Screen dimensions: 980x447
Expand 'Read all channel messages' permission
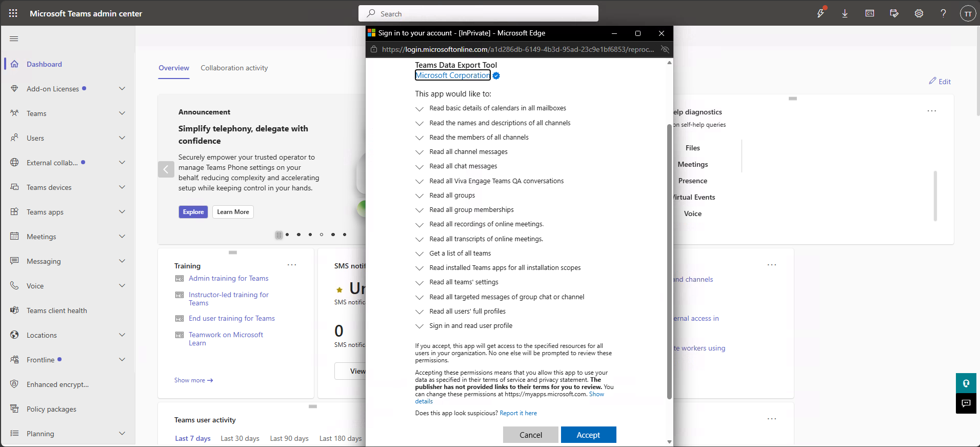[x=419, y=152]
